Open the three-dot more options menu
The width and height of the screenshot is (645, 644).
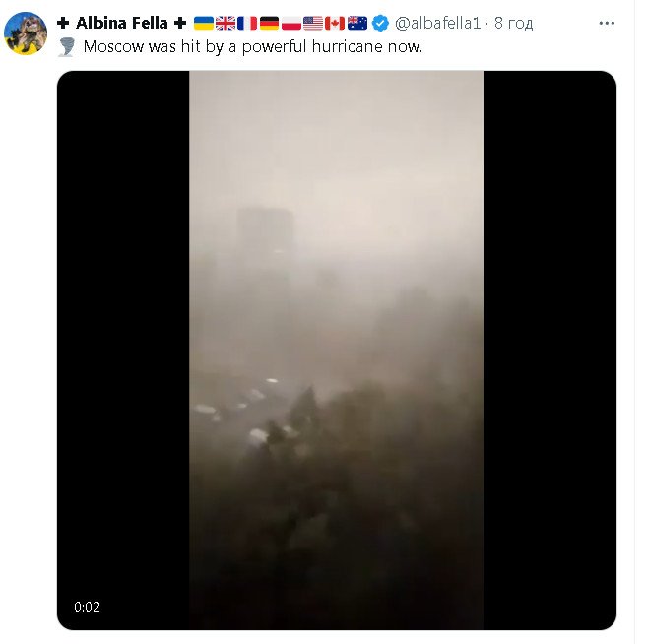607,23
